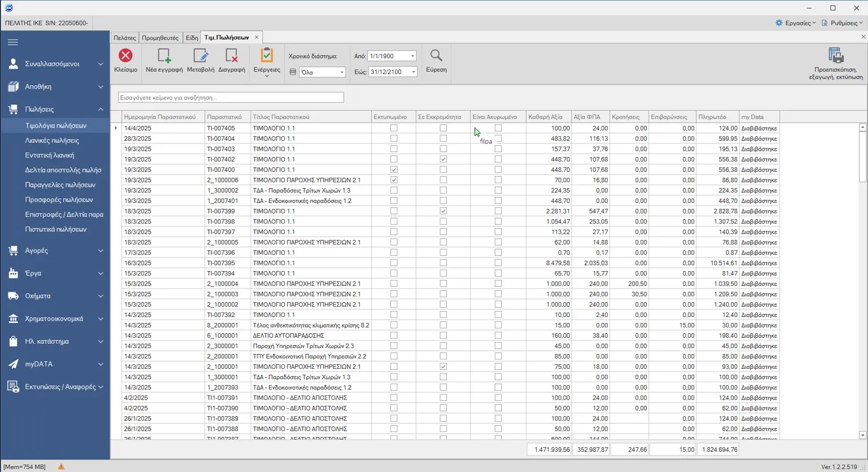
Task: Open Λιανικές πωλήσεις in the sidebar
Action: (x=52, y=141)
